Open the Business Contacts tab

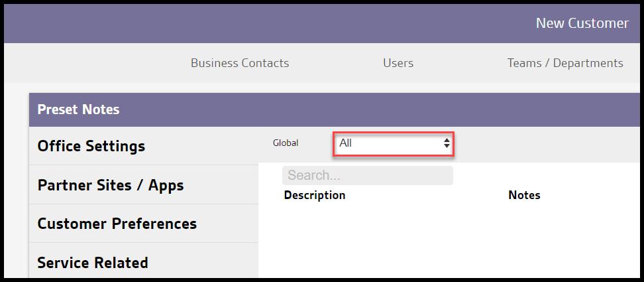[240, 63]
